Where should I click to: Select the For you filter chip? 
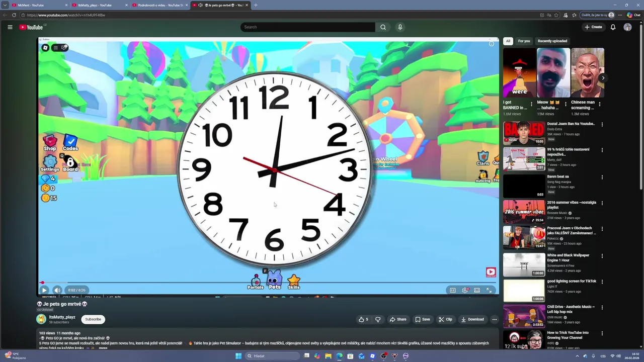coord(524,41)
